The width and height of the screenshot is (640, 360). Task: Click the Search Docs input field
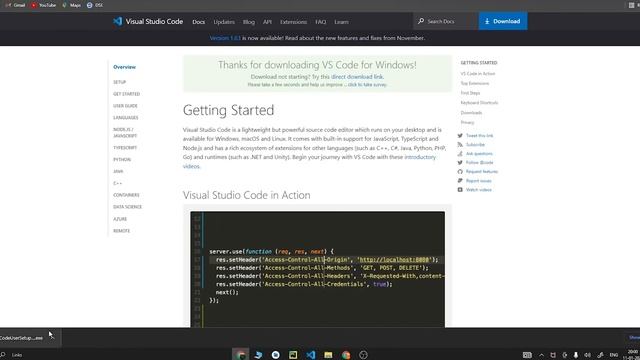click(x=446, y=21)
